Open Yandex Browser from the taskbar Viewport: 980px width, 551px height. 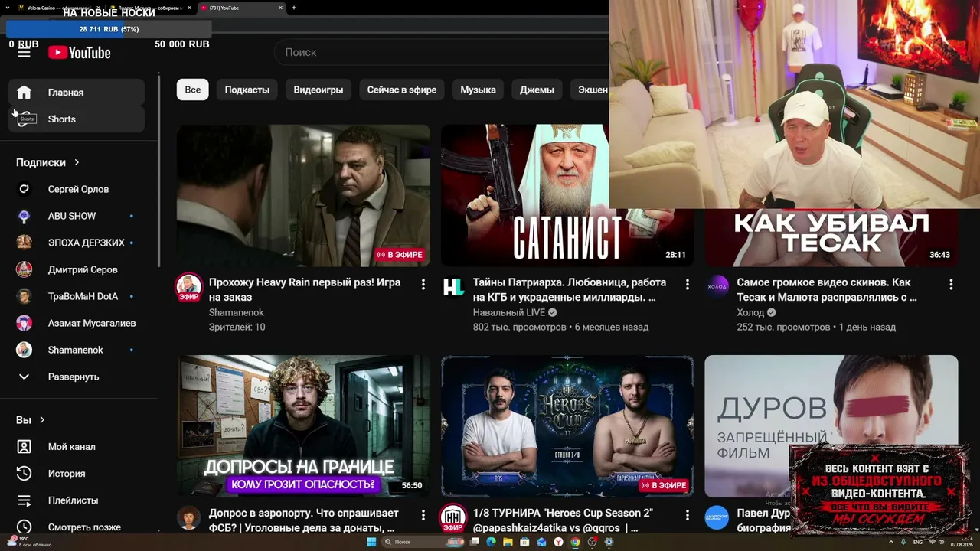tap(558, 542)
